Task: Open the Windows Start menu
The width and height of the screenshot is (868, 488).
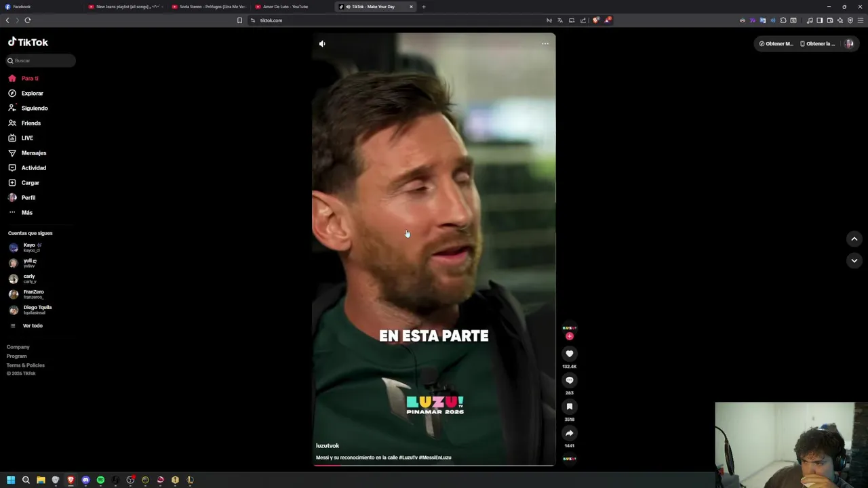Action: [x=11, y=480]
